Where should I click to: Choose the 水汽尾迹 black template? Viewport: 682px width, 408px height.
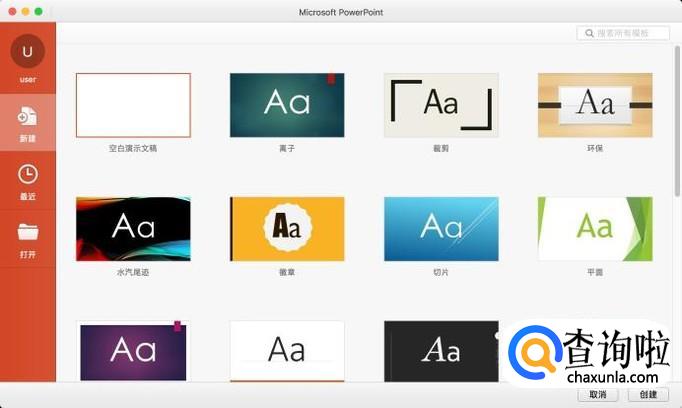(133, 229)
